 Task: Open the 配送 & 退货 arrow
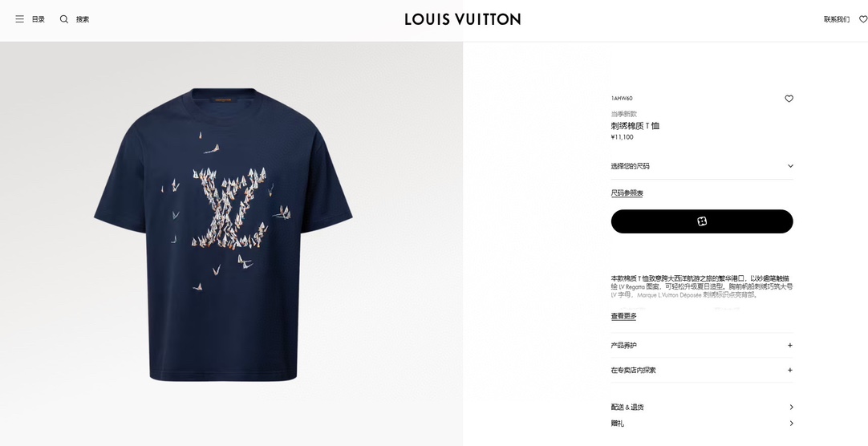click(x=791, y=407)
